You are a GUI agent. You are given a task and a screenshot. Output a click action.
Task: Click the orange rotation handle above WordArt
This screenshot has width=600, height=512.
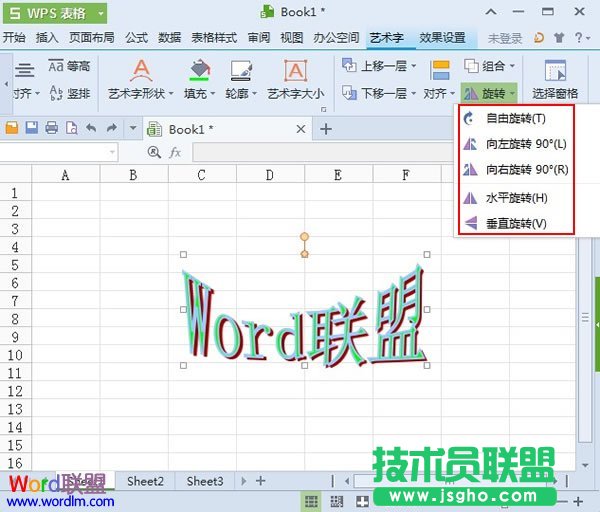[x=304, y=237]
